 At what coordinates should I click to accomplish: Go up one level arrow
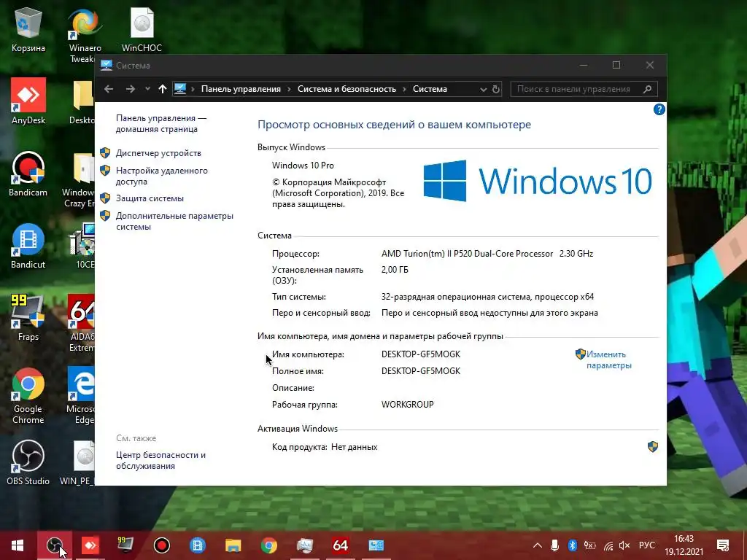(x=163, y=89)
